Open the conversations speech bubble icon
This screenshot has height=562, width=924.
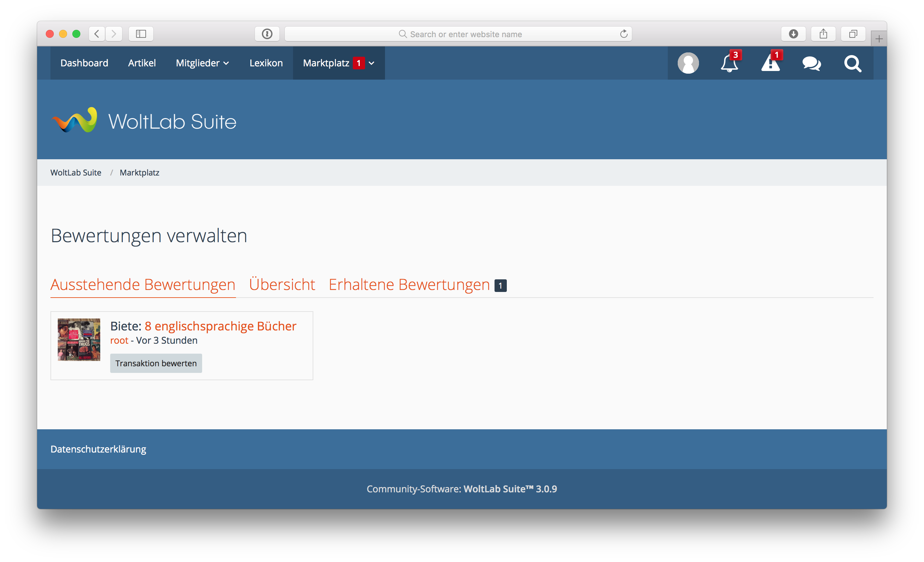tap(811, 63)
